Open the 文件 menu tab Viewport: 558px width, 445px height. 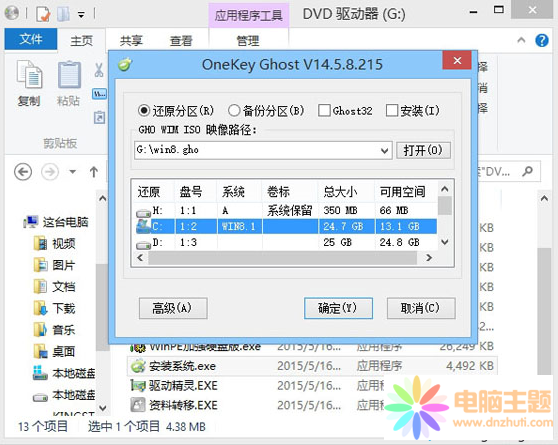pyautogui.click(x=31, y=39)
